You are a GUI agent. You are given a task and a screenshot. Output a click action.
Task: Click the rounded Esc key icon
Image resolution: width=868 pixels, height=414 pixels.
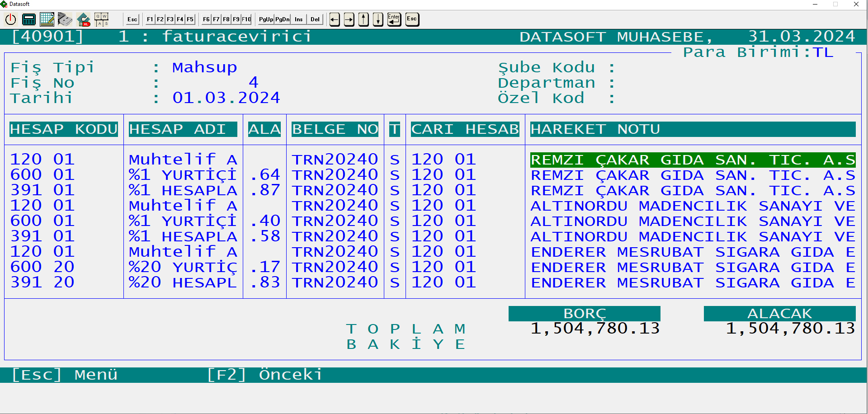412,19
